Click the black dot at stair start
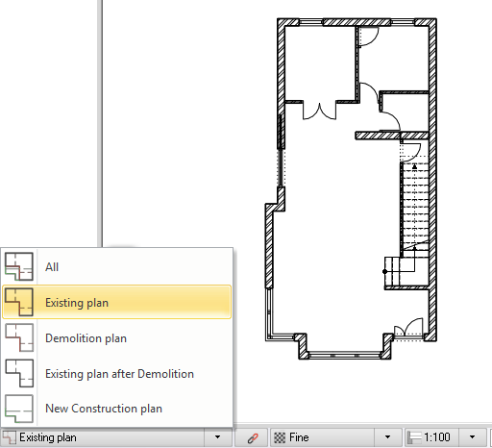This screenshot has width=492, height=448. (x=384, y=271)
